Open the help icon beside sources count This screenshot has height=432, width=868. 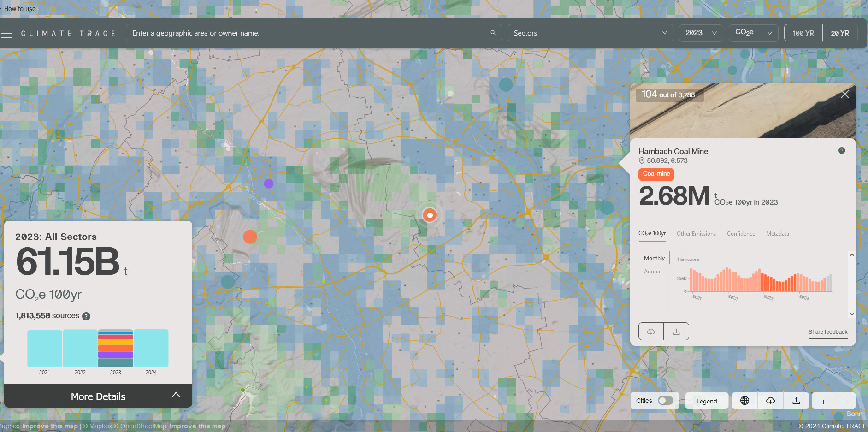[x=86, y=316]
